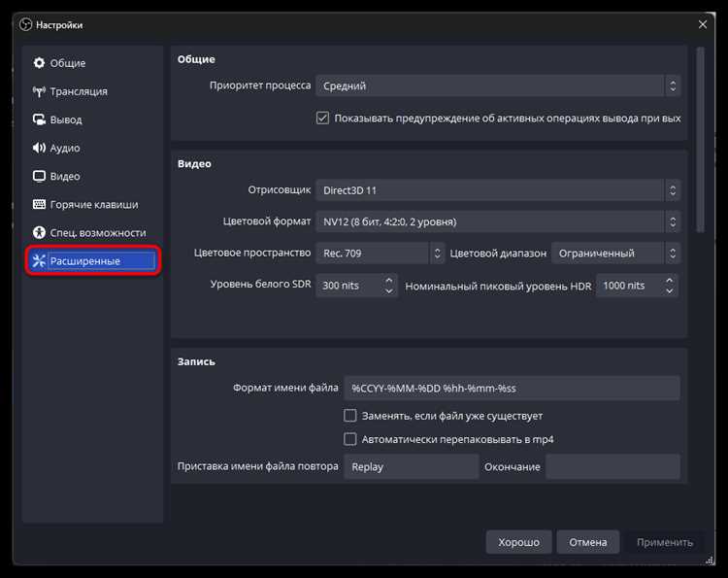This screenshot has width=728, height=578.
Task: Increase Уровень белого SDR value
Action: pyautogui.click(x=389, y=280)
